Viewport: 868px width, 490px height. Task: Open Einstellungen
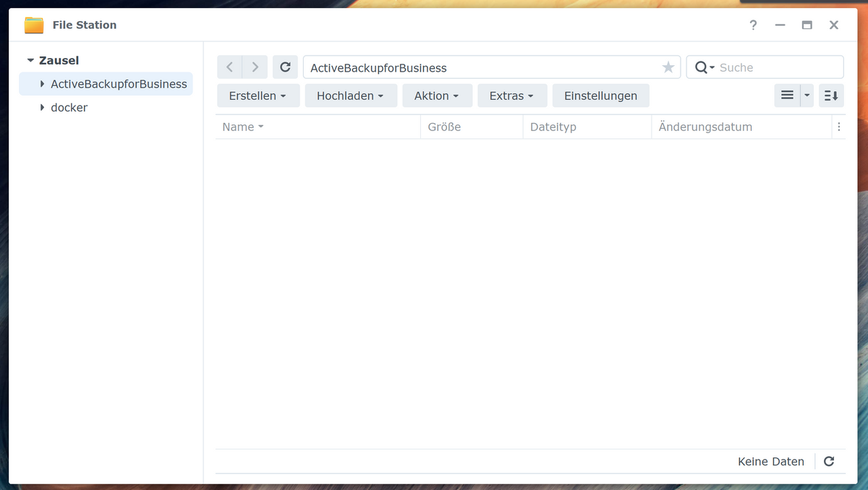[x=601, y=96]
